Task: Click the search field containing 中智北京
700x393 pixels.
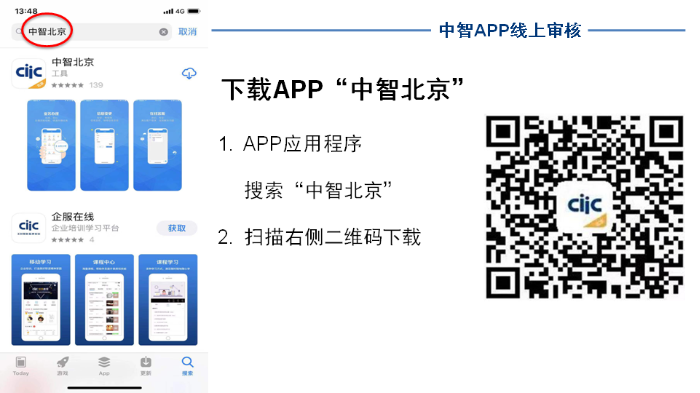Action: click(92, 32)
